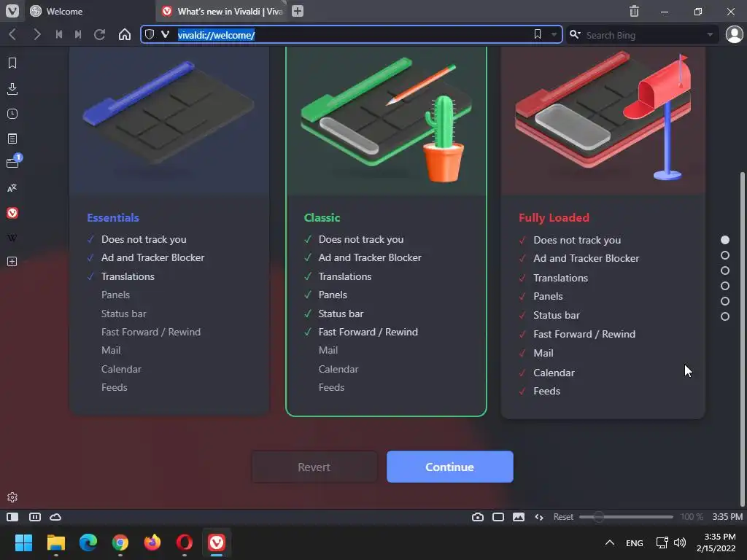747x560 pixels.
Task: Select the Essentials layout card
Action: click(x=169, y=231)
